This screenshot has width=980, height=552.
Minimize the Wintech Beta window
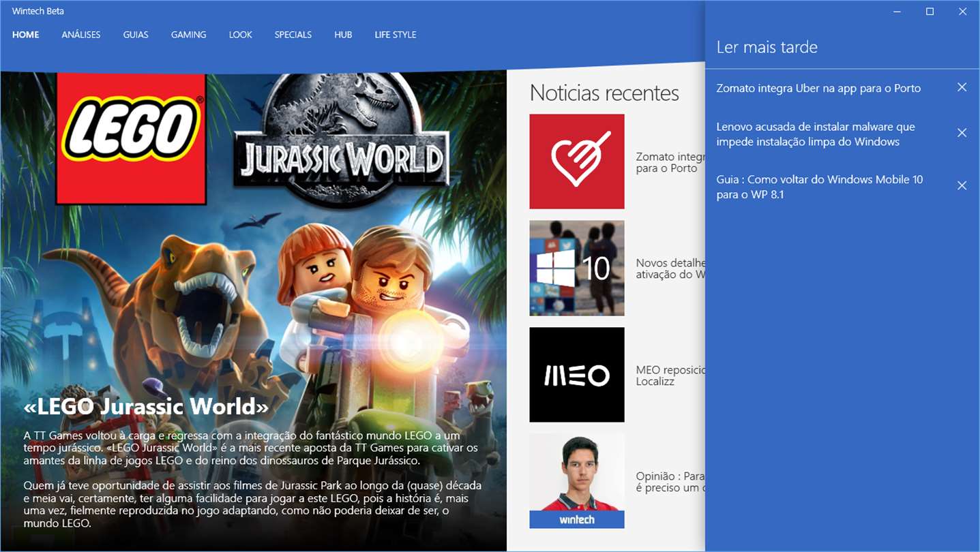pyautogui.click(x=897, y=12)
